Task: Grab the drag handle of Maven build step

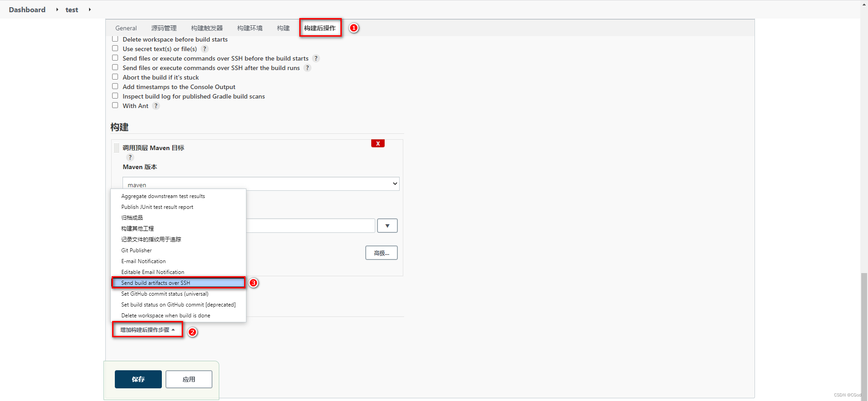Action: pyautogui.click(x=117, y=148)
